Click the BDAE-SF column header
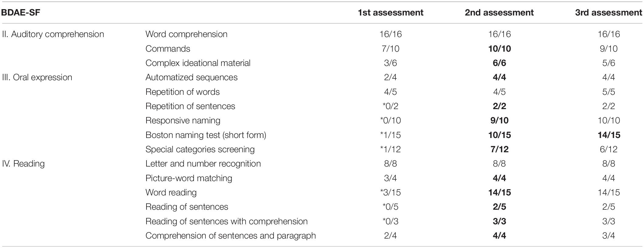Image resolution: width=644 pixels, height=248 pixels. [21, 12]
